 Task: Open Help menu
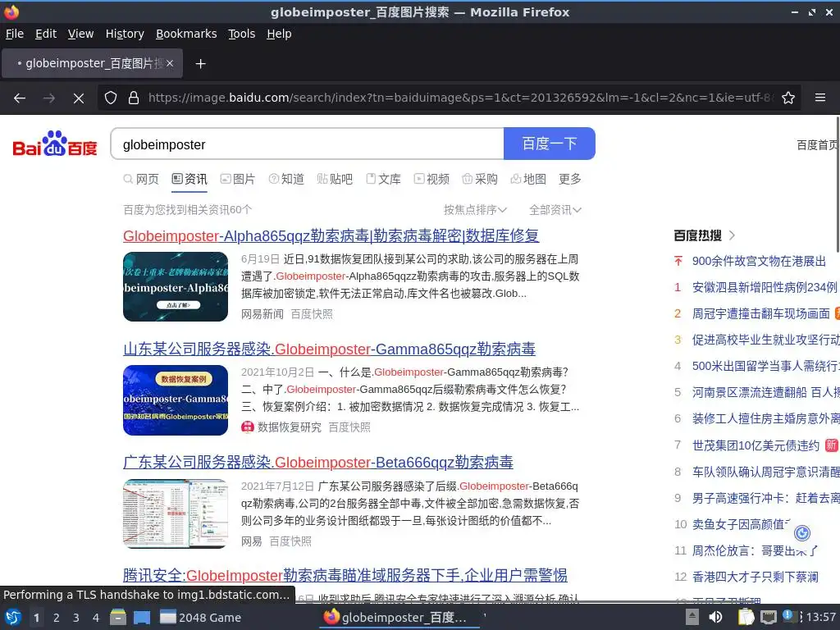pyautogui.click(x=279, y=34)
